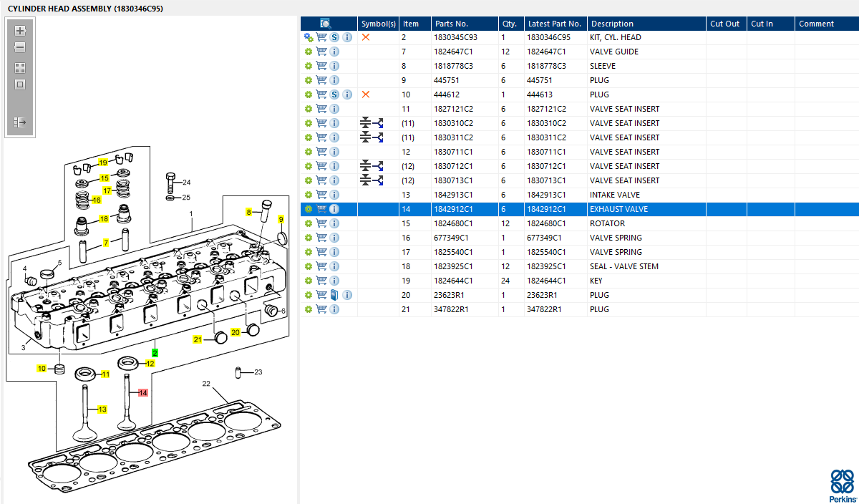This screenshot has width=859, height=504.
Task: Select the ROTATOR row in parts list
Action: (x=607, y=223)
